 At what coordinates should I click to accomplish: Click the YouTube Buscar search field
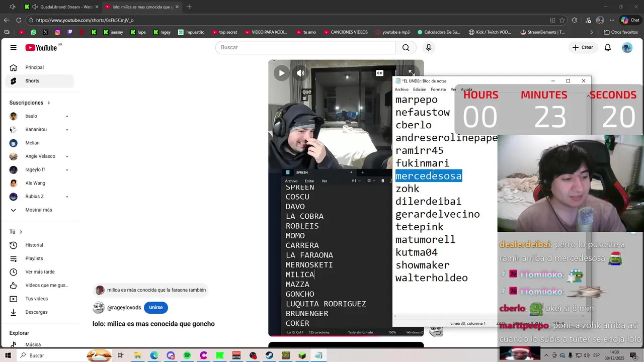(x=305, y=47)
